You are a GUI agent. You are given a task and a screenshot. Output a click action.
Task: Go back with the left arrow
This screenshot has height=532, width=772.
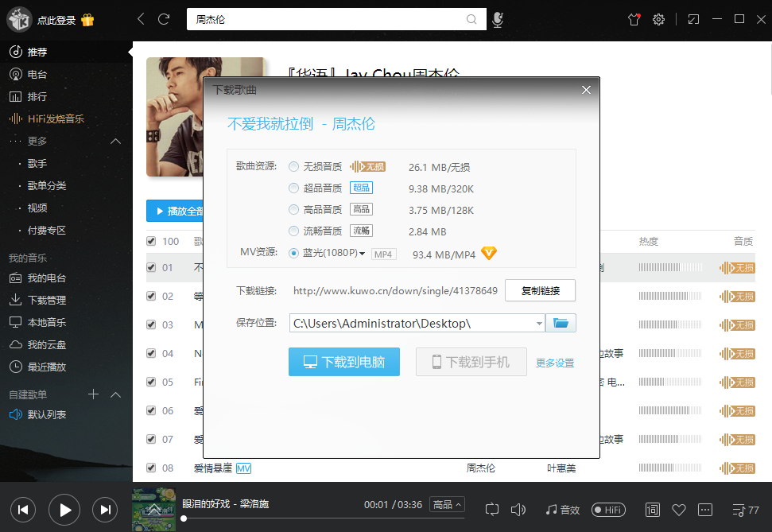[141, 19]
